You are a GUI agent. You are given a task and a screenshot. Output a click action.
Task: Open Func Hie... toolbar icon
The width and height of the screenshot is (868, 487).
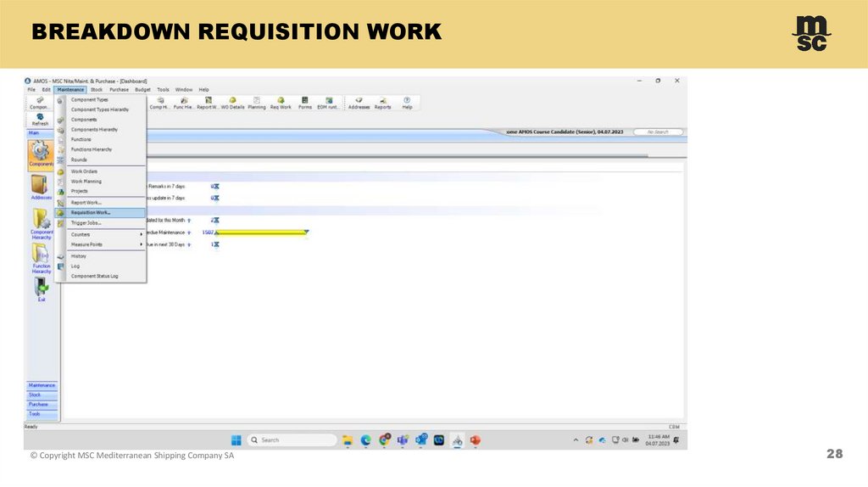click(183, 103)
